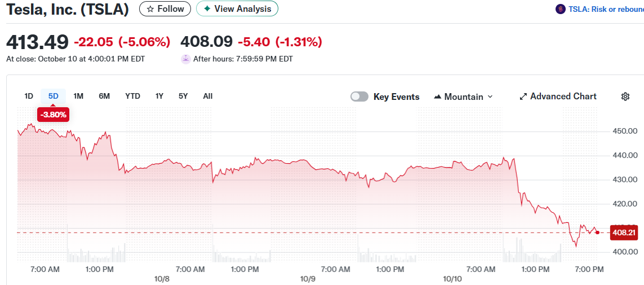Click the sparkle icon in View Analysis
Screen dimensions: 644x285
coord(207,9)
